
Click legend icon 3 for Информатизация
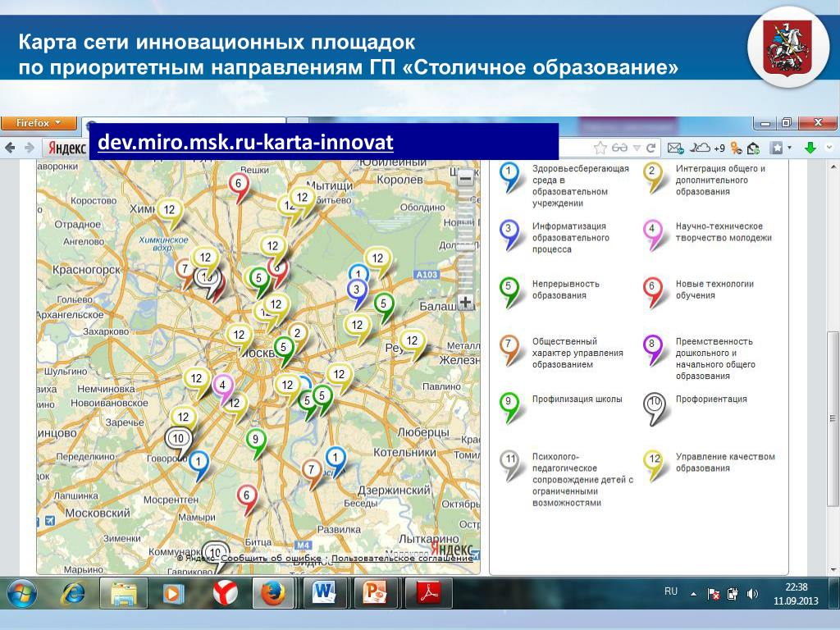(x=509, y=233)
